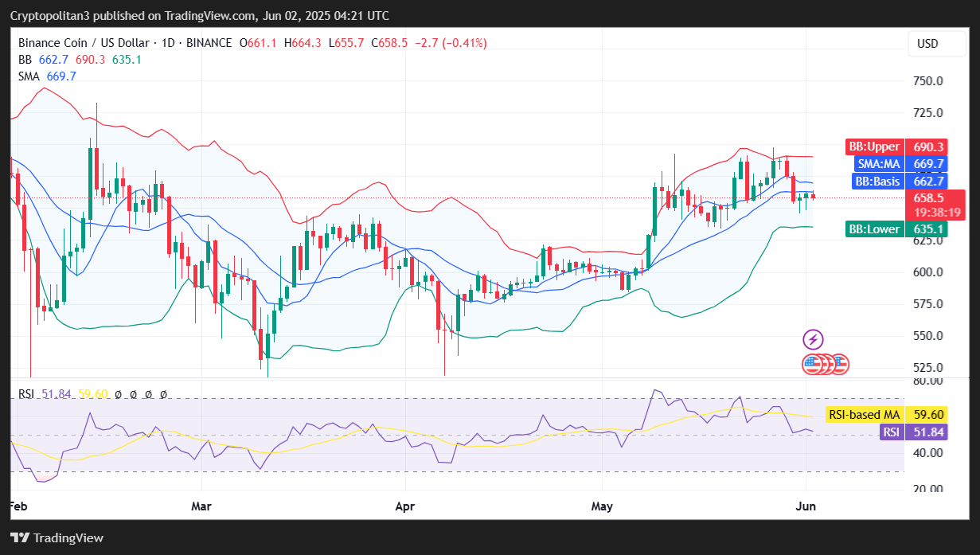Click the Feb label on time axis
Image resolution: width=980 pixels, height=555 pixels.
[17, 506]
